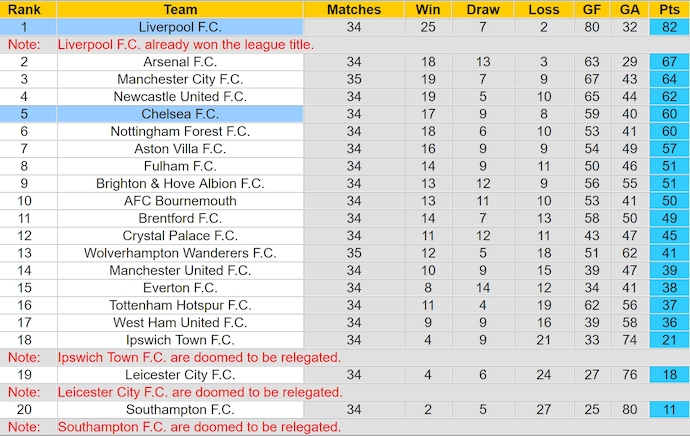Select Manchester City F.C. in the table
This screenshot has width=690, height=436.
[x=180, y=79]
